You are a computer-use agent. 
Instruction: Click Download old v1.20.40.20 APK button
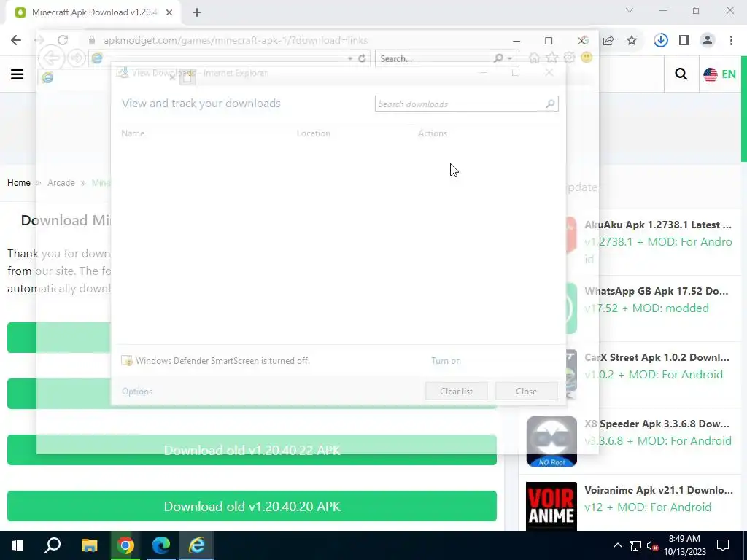coord(252,506)
